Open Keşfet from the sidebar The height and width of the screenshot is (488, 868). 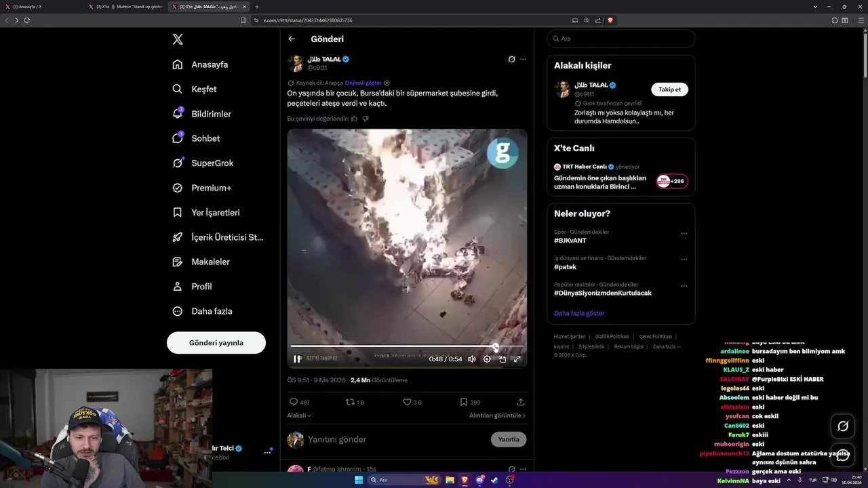coord(195,89)
